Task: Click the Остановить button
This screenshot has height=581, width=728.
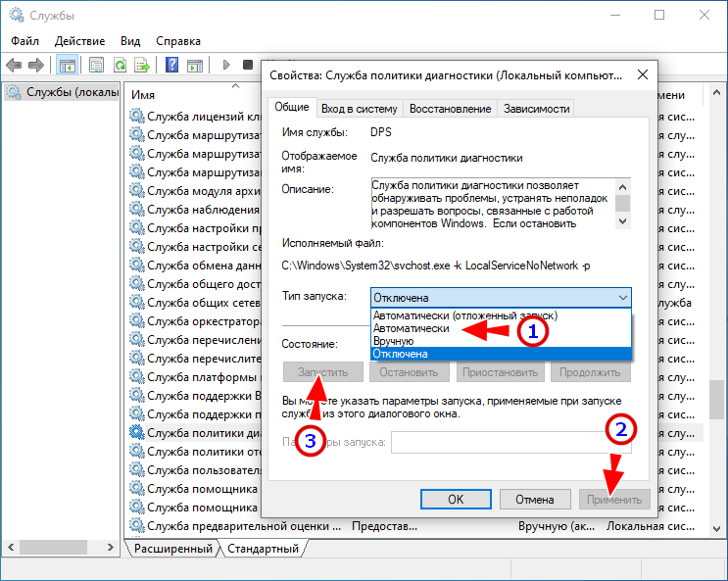Action: click(409, 372)
